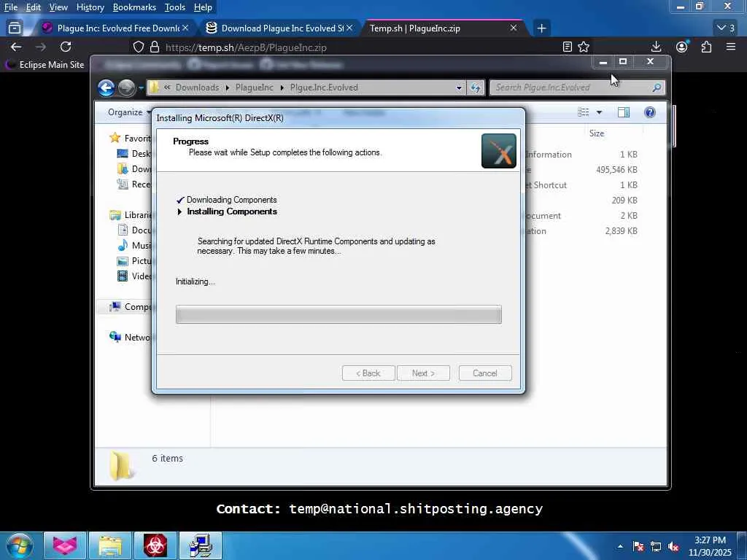Image resolution: width=747 pixels, height=560 pixels.
Task: Open the browser downloads panel
Action: (x=656, y=47)
